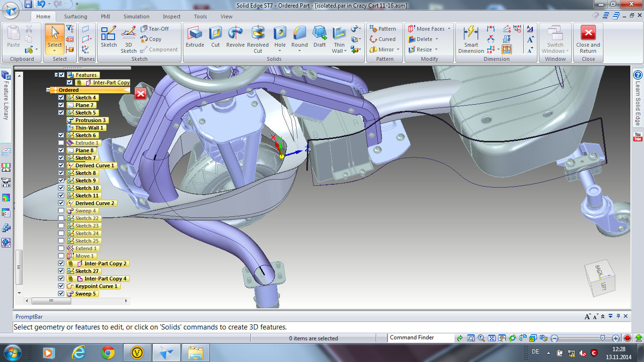The width and height of the screenshot is (644, 362).
Task: Open the View ribbon tab
Action: [x=226, y=16]
